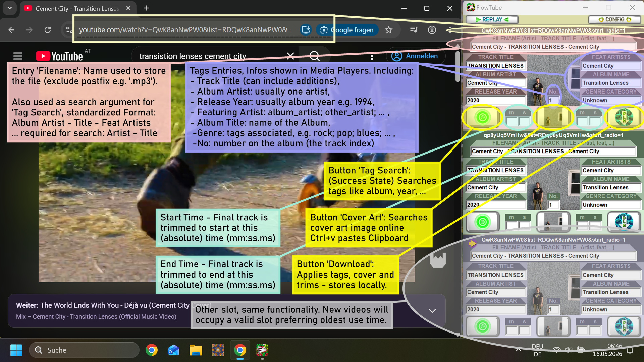Click the YouTube logo
This screenshot has height=362, width=644.
[59, 56]
